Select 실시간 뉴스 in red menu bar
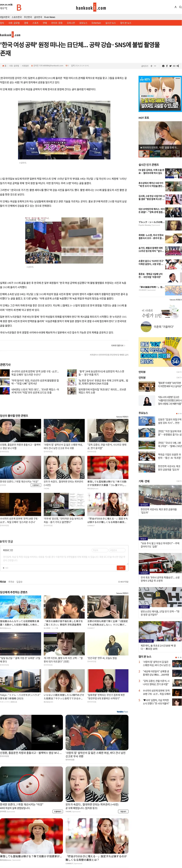182x868 pixels. coord(110,23)
